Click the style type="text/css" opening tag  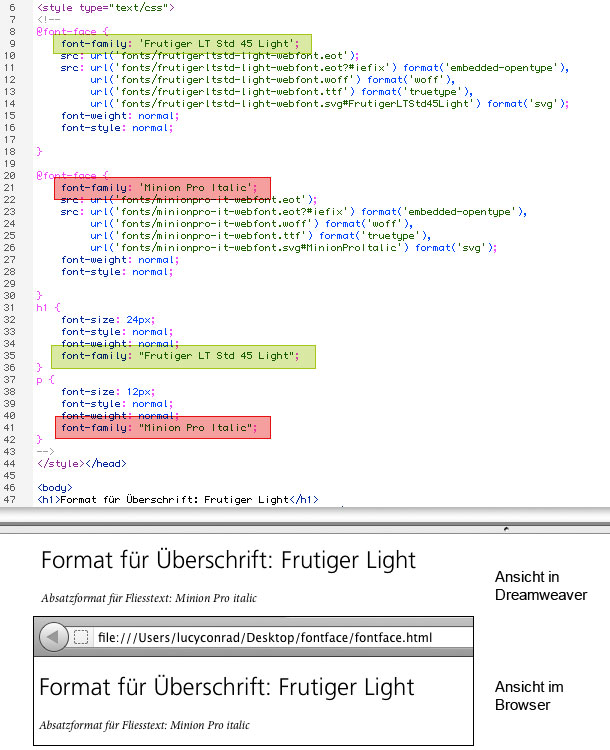(x=106, y=7)
